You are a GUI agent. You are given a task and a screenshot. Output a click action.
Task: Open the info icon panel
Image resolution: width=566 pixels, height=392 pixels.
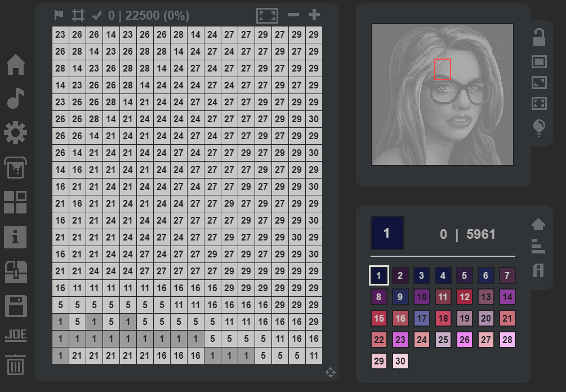pyautogui.click(x=15, y=237)
